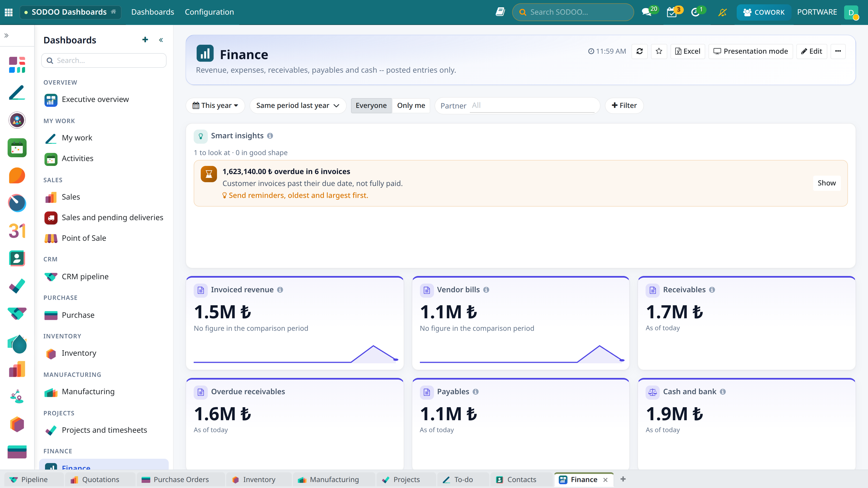This screenshot has height=488, width=868.
Task: Open the knowledge book icon in top bar
Action: [x=500, y=12]
